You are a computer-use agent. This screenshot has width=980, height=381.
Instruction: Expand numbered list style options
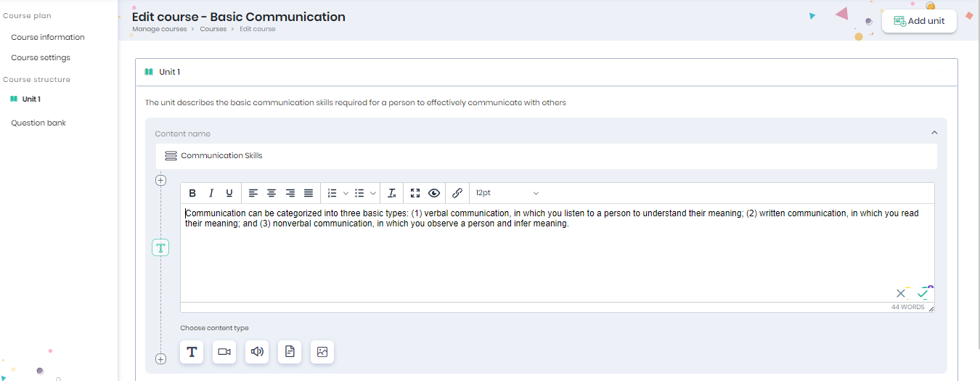click(346, 193)
